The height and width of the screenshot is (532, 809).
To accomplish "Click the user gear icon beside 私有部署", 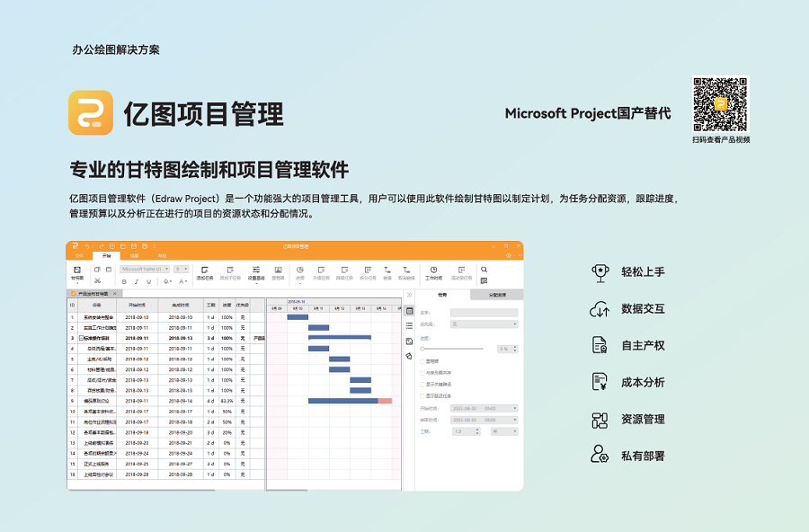I will (600, 455).
